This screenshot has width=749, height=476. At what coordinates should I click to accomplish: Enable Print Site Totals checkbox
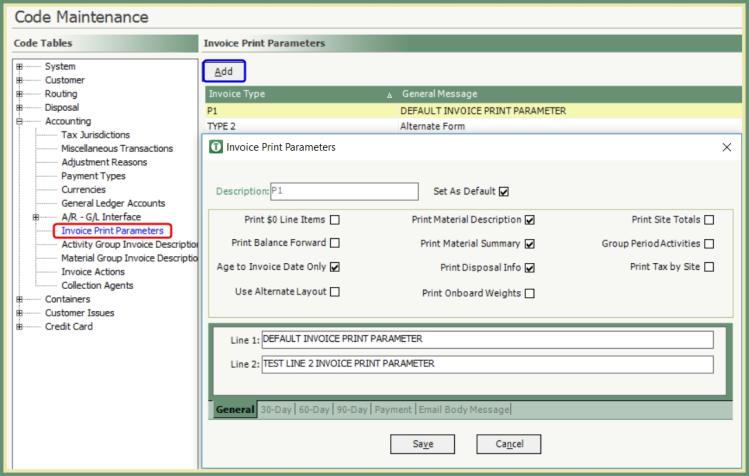pyautogui.click(x=709, y=220)
